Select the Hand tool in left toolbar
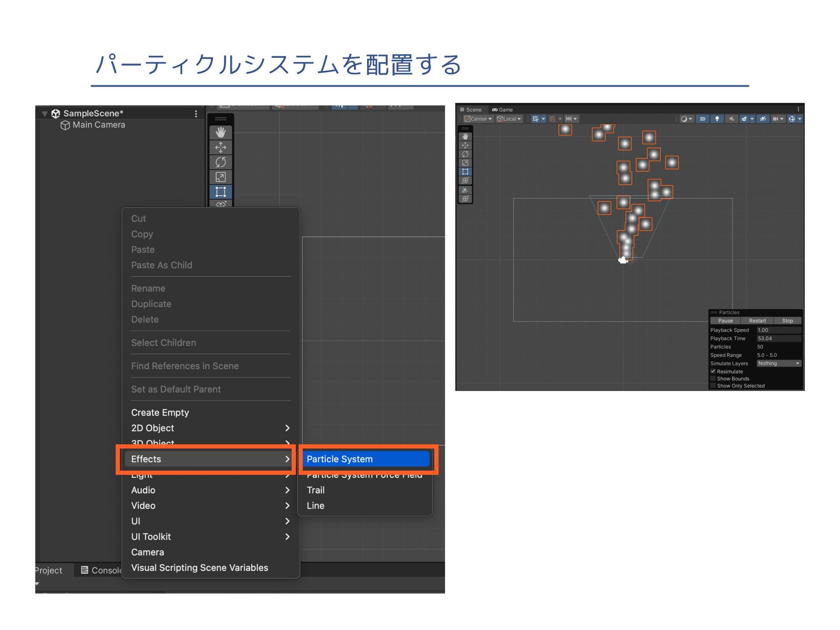The height and width of the screenshot is (630, 840). (220, 132)
